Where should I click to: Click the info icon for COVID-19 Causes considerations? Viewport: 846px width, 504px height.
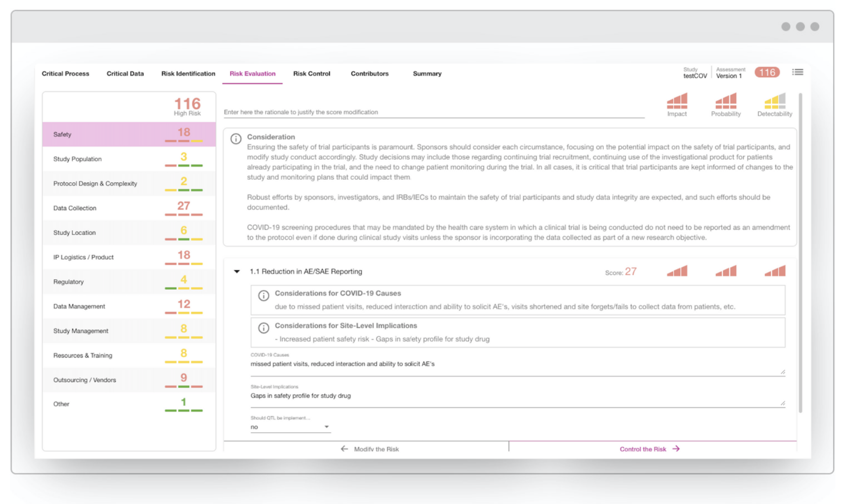click(264, 294)
